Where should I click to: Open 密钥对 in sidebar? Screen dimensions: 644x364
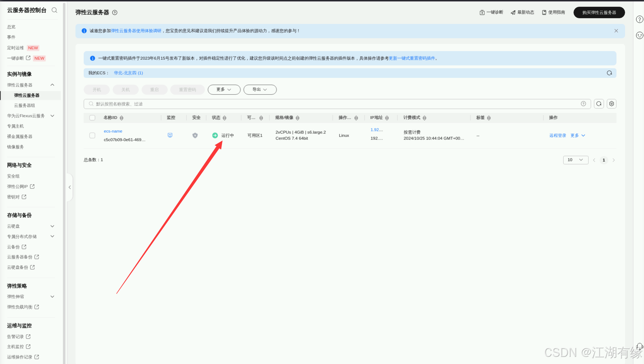[17, 197]
